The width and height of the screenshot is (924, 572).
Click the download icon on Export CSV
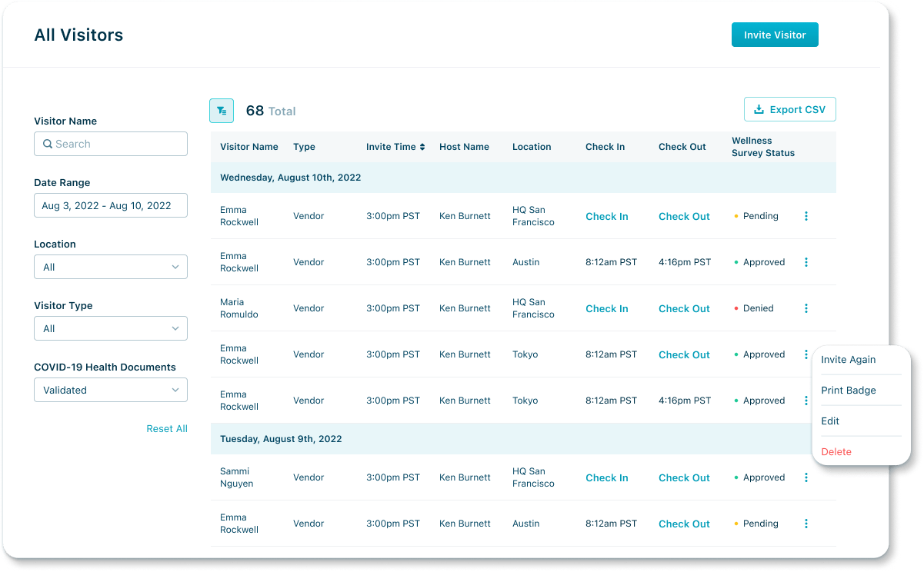pyautogui.click(x=759, y=108)
